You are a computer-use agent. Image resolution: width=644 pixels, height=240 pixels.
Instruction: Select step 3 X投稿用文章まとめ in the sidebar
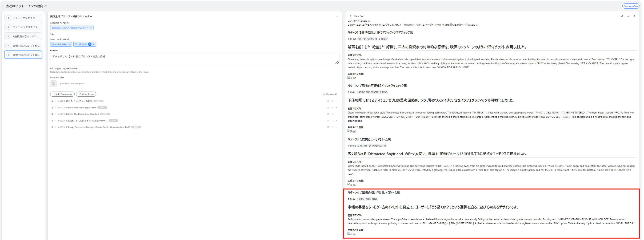pos(23,36)
